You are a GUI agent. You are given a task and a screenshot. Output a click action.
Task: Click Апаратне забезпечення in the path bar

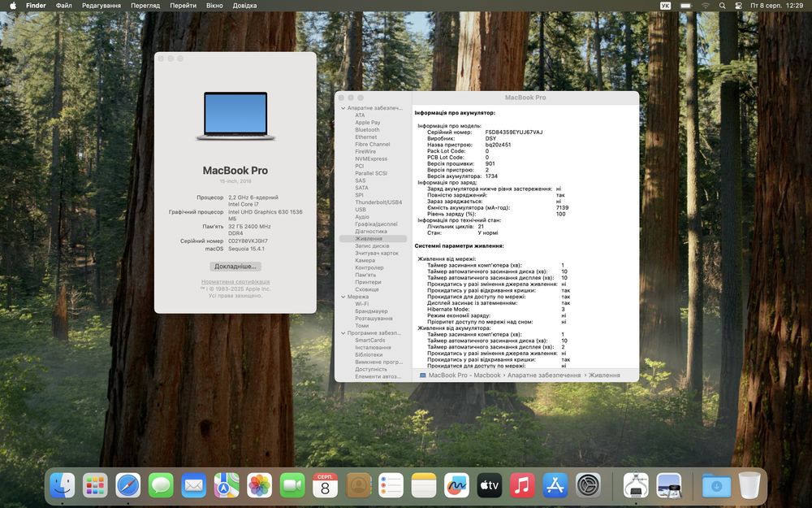coord(544,376)
